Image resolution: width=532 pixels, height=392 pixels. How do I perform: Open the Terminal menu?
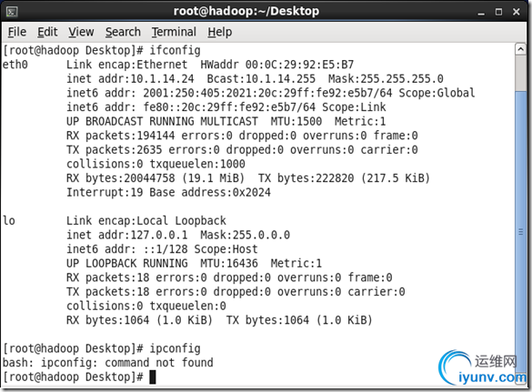point(174,32)
